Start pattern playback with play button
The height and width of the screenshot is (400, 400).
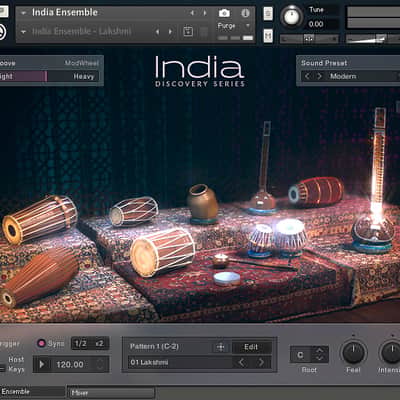42,364
